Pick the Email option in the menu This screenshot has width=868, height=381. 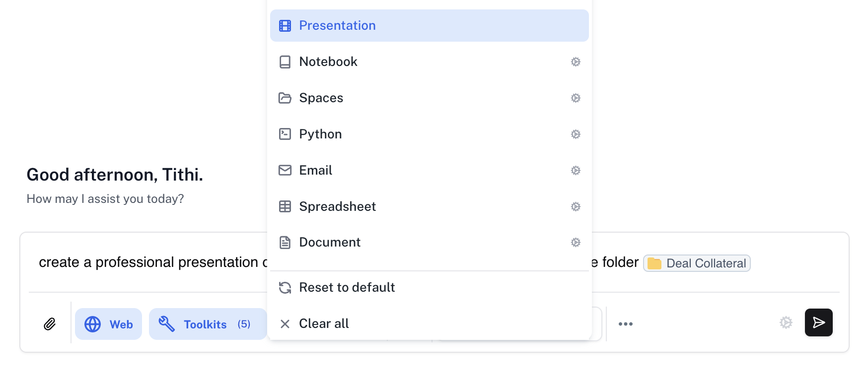coord(315,171)
